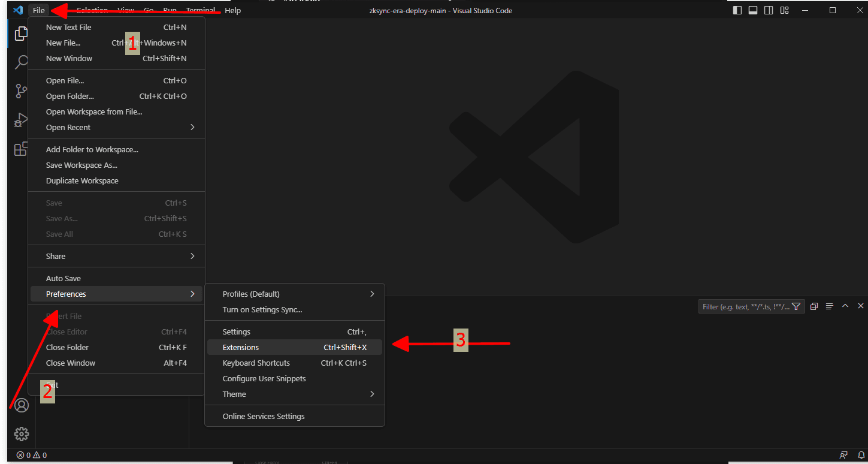This screenshot has height=464, width=868.
Task: Click the errors and warnings status indicator
Action: tap(31, 455)
